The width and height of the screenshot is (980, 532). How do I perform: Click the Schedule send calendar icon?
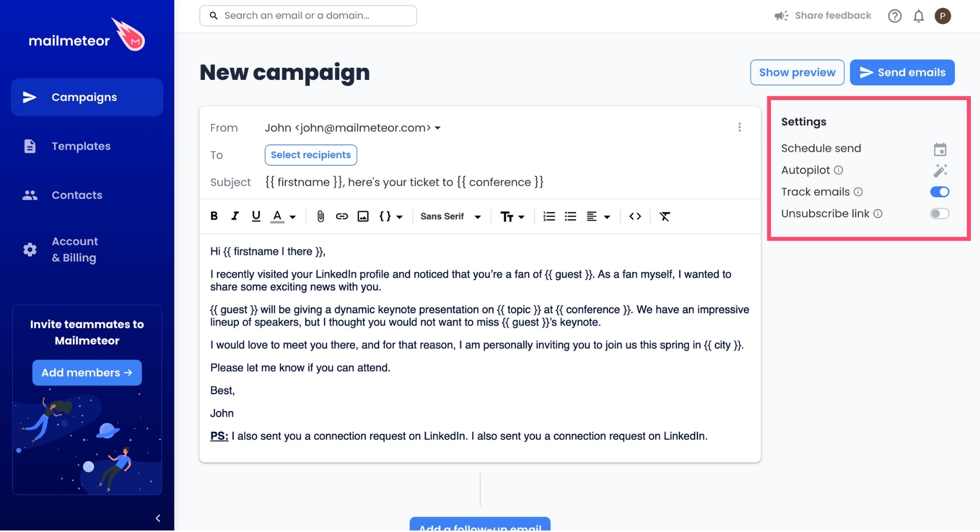(940, 150)
